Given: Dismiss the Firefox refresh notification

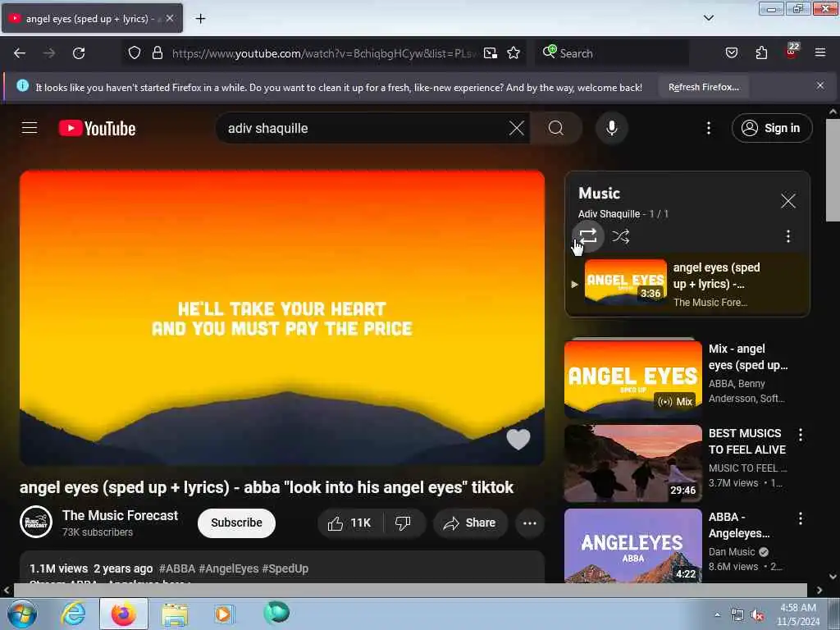Looking at the screenshot, I should click(x=820, y=85).
